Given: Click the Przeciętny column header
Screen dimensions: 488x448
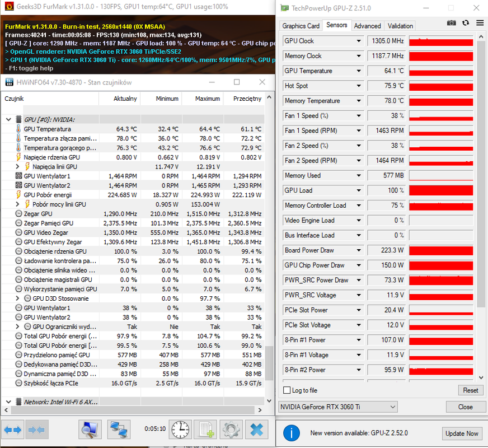Looking at the screenshot, I should pos(244,99).
